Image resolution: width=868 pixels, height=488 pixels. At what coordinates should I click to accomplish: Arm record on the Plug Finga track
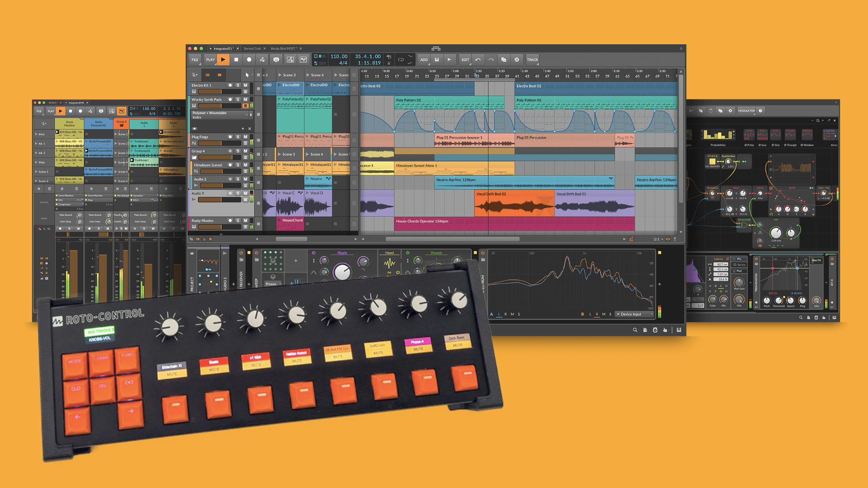tap(230, 137)
